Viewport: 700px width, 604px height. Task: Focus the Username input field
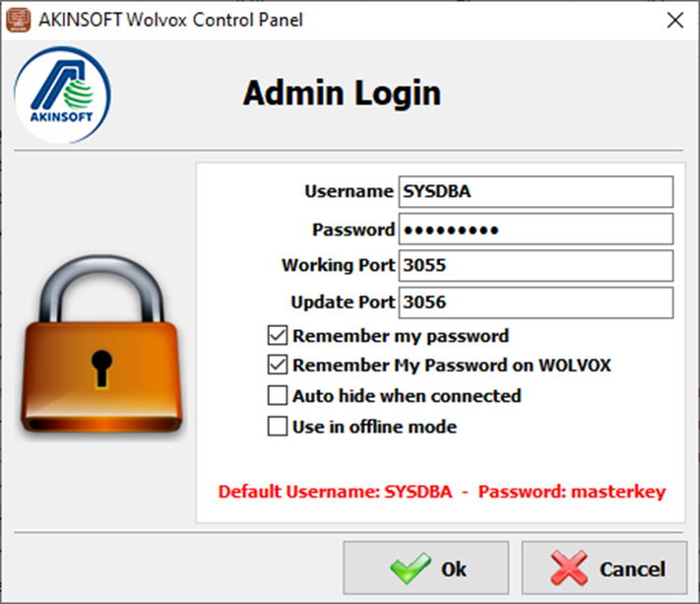tap(535, 192)
